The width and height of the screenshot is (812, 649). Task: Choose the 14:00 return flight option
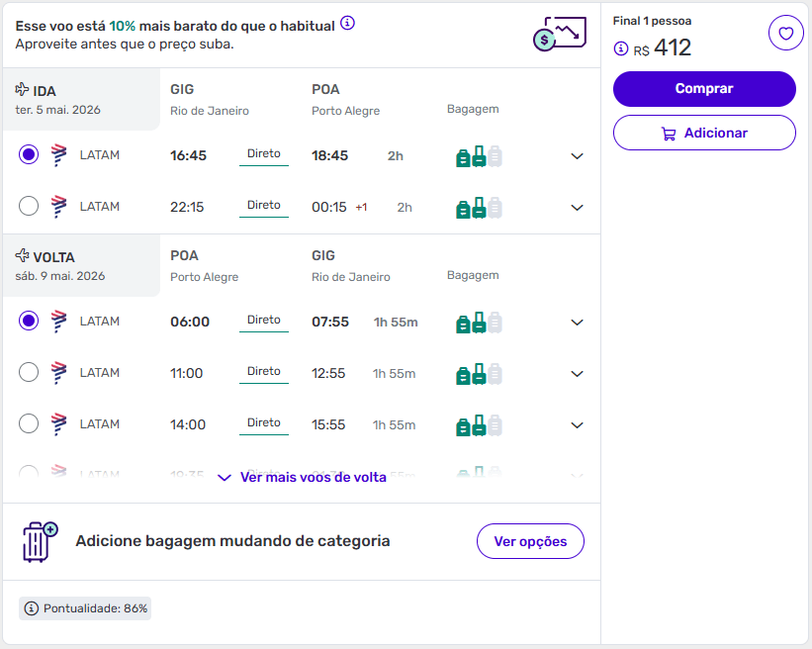[x=29, y=424]
